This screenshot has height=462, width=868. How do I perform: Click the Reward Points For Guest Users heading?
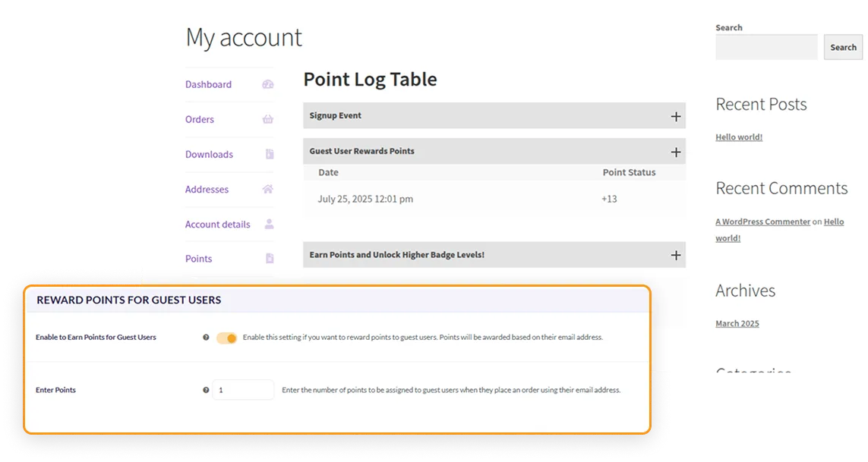coord(128,300)
